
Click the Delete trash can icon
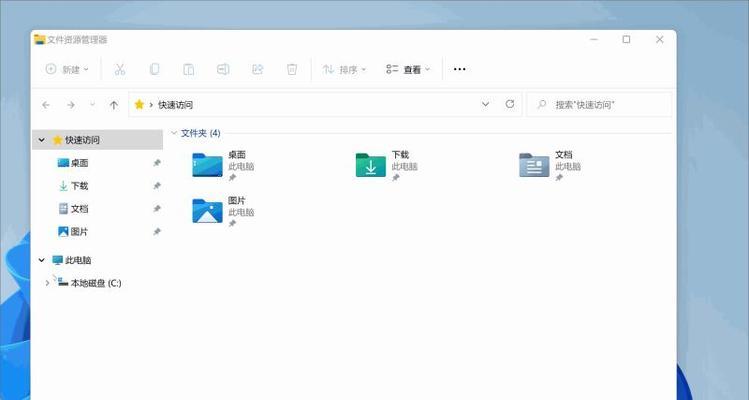[x=292, y=69]
